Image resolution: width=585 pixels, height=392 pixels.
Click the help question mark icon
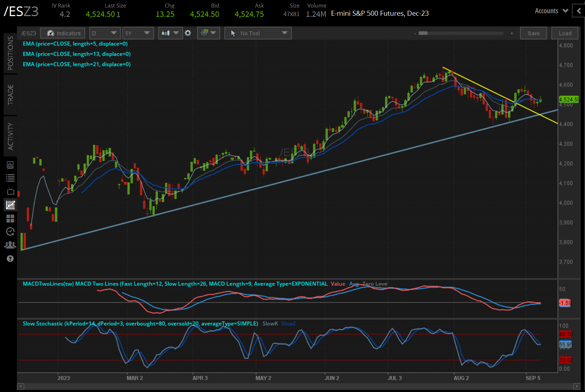(x=10, y=259)
